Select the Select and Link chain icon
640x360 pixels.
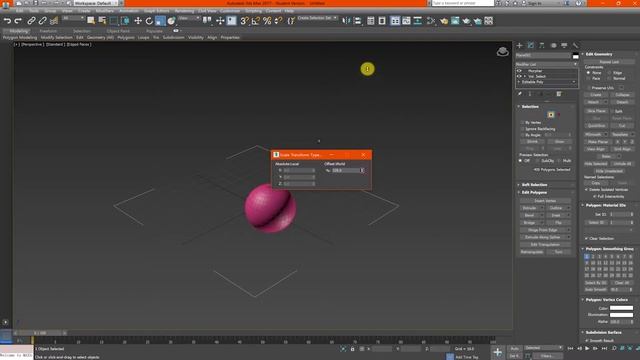(31, 20)
